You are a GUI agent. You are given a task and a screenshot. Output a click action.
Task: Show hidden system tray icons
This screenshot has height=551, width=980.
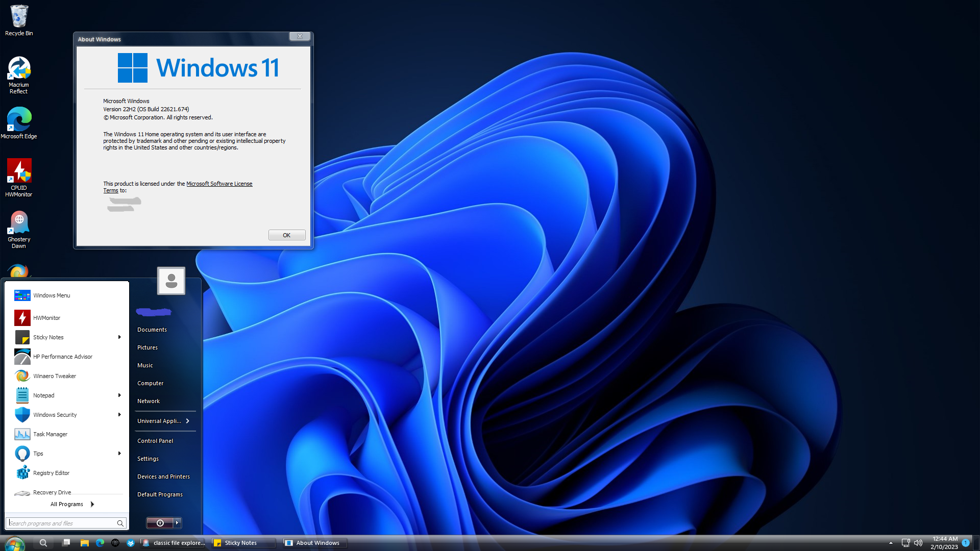891,543
